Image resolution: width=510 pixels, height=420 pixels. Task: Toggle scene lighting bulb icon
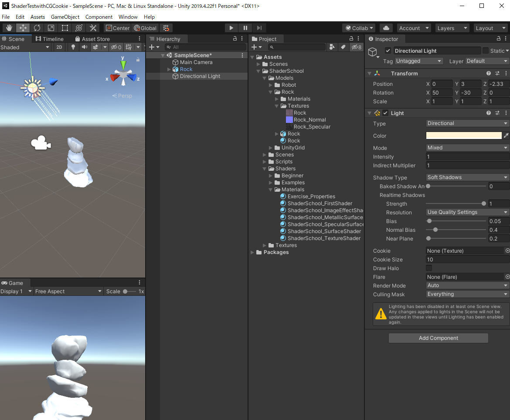[73, 47]
